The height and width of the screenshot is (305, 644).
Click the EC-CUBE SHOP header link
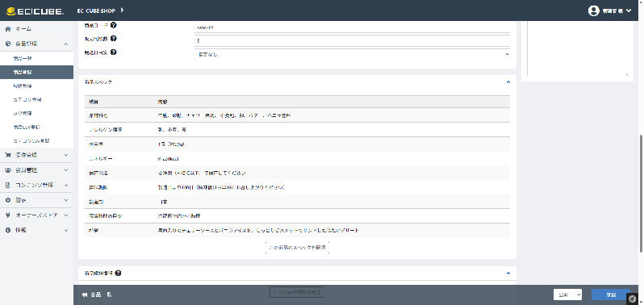[x=97, y=10]
